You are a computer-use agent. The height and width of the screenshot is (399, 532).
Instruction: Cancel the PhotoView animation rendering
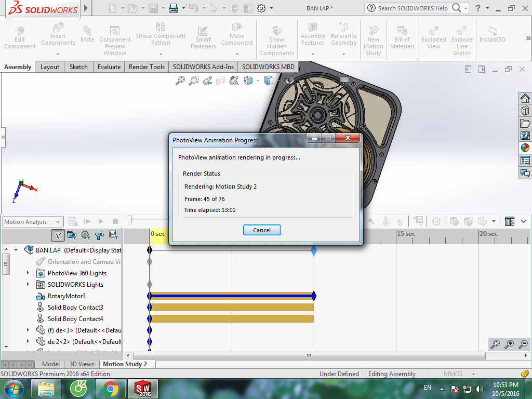pyautogui.click(x=262, y=230)
